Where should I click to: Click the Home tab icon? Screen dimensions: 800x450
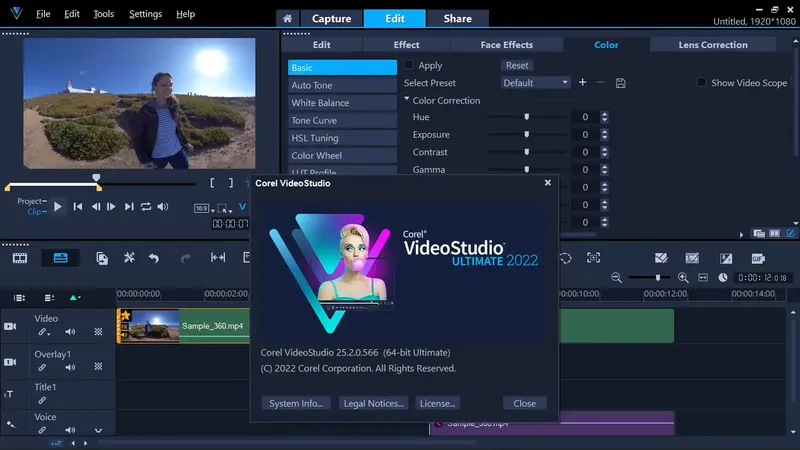coord(287,18)
